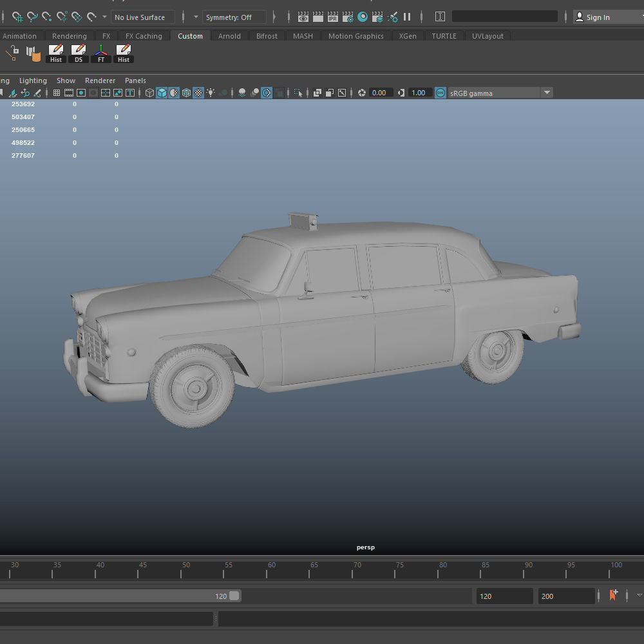The width and height of the screenshot is (644, 644).
Task: Enable snap to view planes icon
Action: 77,17
